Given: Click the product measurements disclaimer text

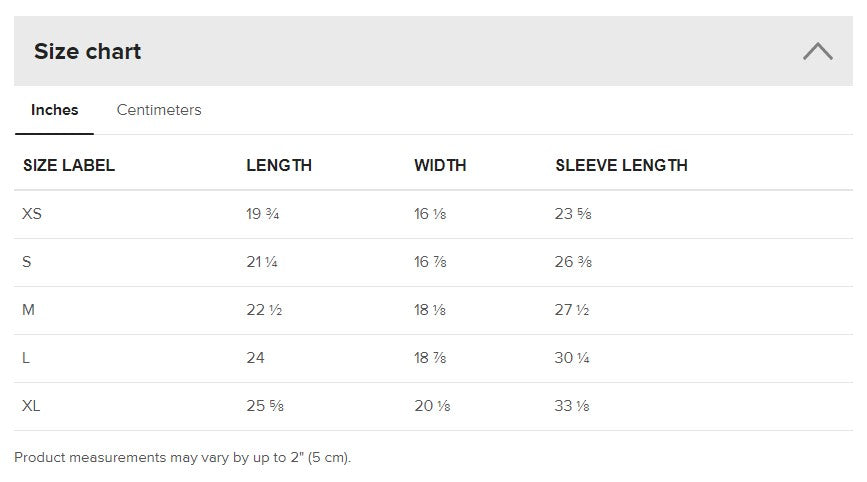Looking at the screenshot, I should pyautogui.click(x=183, y=458).
